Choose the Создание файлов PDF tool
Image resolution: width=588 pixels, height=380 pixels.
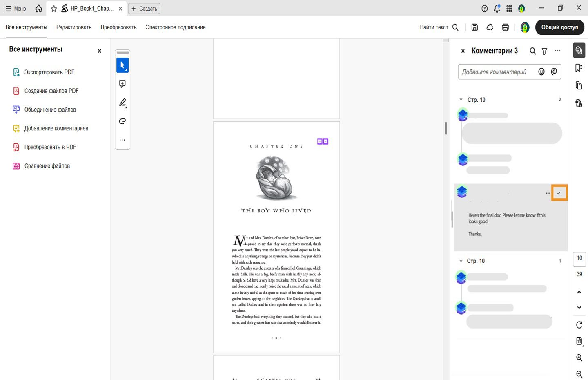pyautogui.click(x=46, y=91)
